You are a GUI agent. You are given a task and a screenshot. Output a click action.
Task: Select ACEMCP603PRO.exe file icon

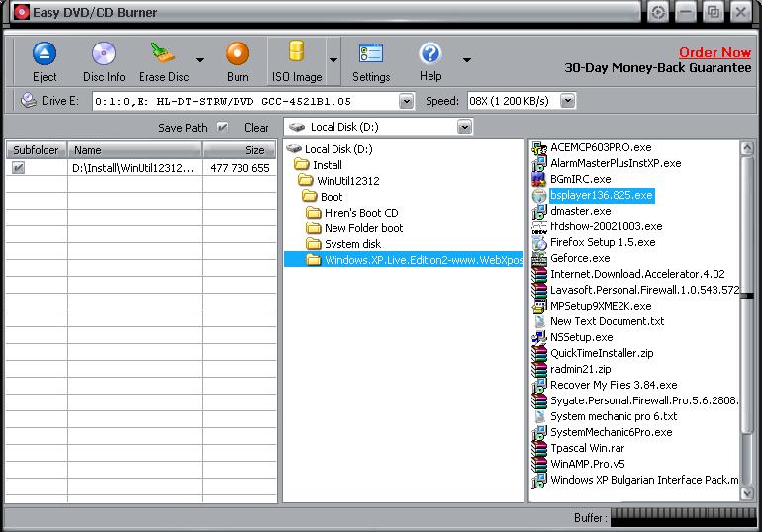(x=539, y=147)
